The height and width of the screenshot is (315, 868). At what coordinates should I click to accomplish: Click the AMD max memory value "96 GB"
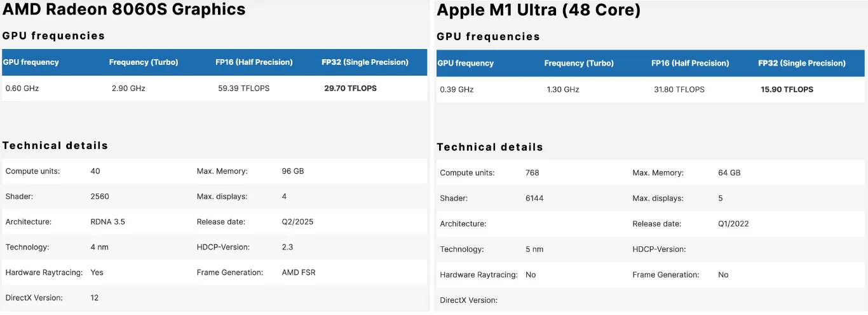point(293,171)
